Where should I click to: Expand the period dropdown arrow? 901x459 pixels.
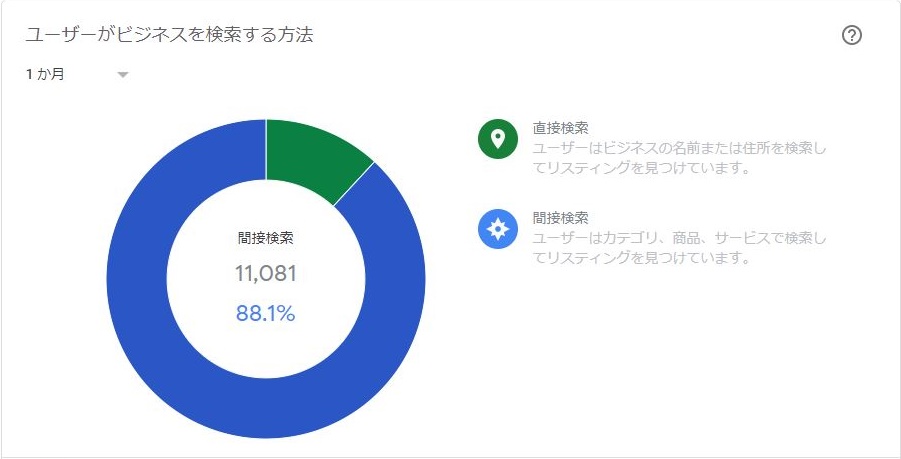click(123, 74)
